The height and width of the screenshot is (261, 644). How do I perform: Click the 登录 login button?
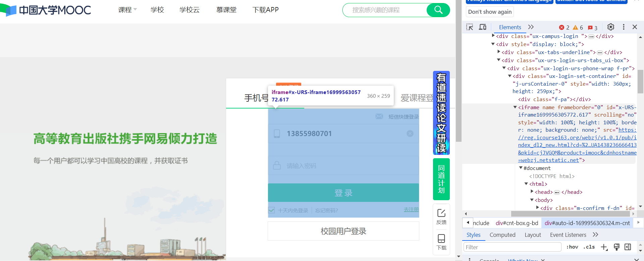[x=343, y=193]
